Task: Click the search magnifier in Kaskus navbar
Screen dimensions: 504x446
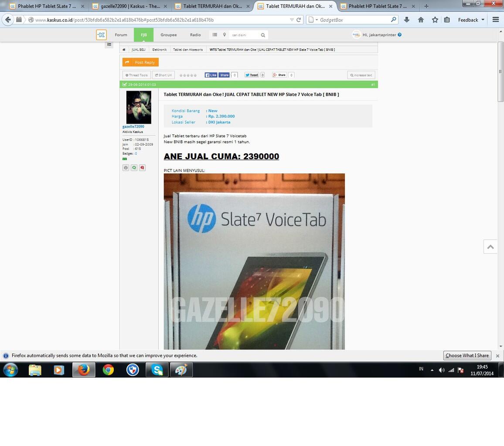Action: pyautogui.click(x=263, y=35)
